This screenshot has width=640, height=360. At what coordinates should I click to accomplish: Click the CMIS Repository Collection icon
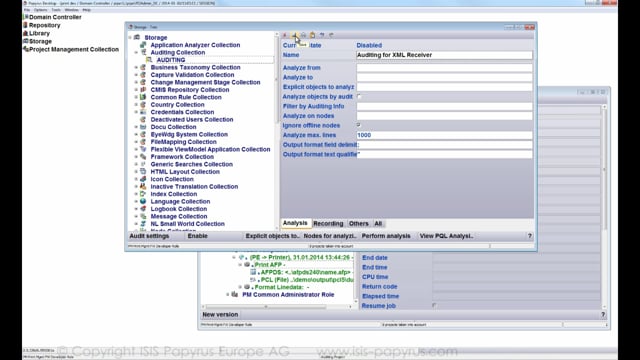pyautogui.click(x=143, y=89)
